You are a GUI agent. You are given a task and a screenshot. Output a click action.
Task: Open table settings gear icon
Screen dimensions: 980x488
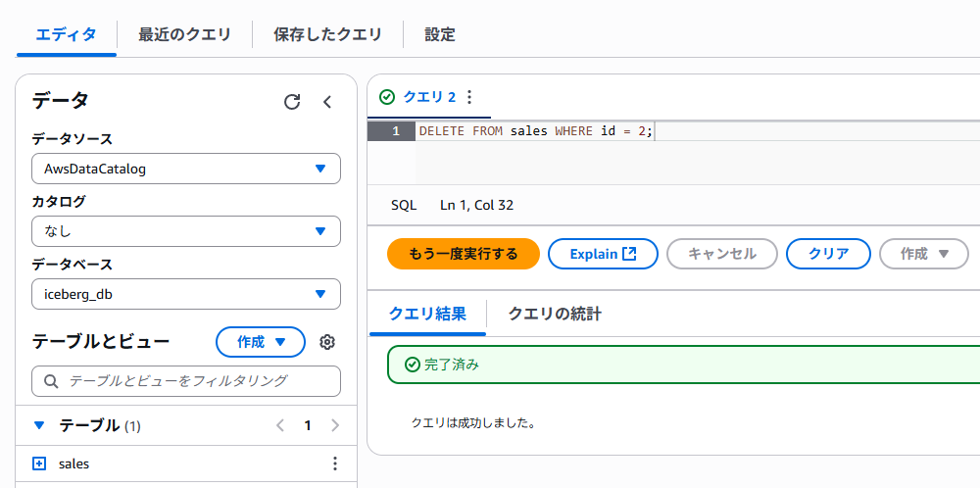(328, 342)
